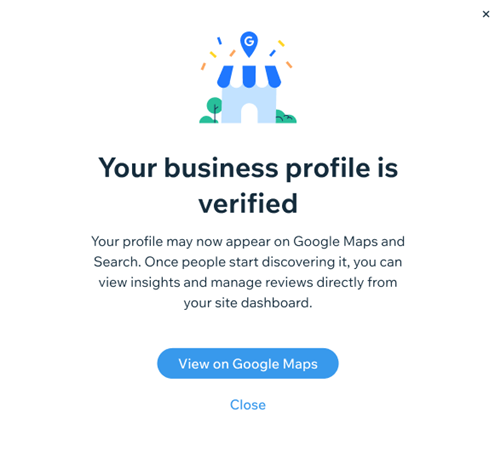Click the "Google Maps and" text in description
Image resolution: width=501 pixels, height=452 pixels.
click(349, 241)
